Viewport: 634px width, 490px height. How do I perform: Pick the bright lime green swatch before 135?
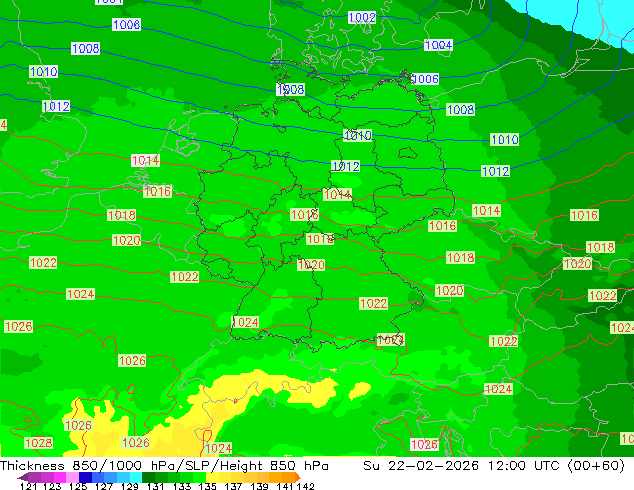click(x=200, y=477)
